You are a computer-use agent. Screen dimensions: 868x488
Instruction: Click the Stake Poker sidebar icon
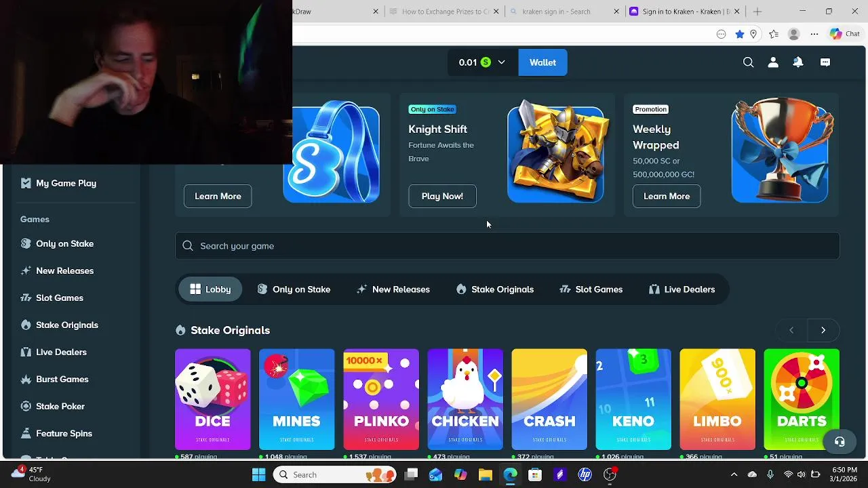26,406
